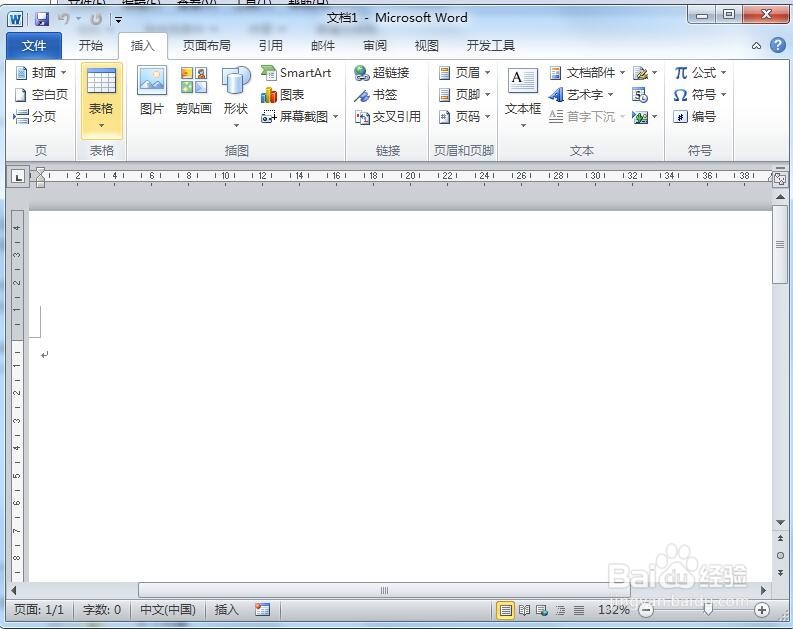Switch to Review (审阅) tab
Image resolution: width=793 pixels, height=629 pixels.
[x=375, y=46]
